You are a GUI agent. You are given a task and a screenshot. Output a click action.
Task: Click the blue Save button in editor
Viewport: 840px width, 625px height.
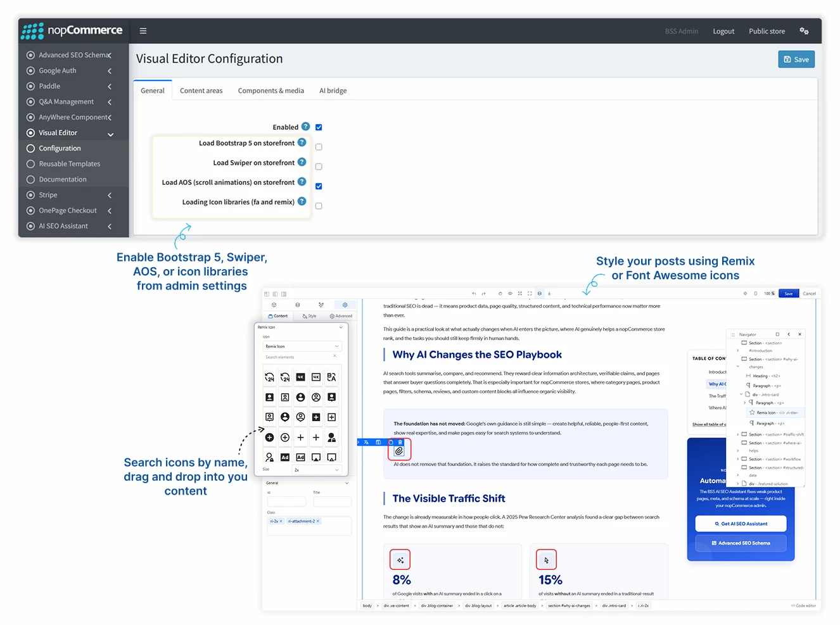[789, 294]
